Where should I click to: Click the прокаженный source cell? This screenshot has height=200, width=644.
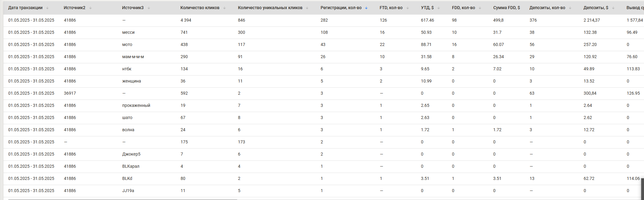pyautogui.click(x=136, y=105)
